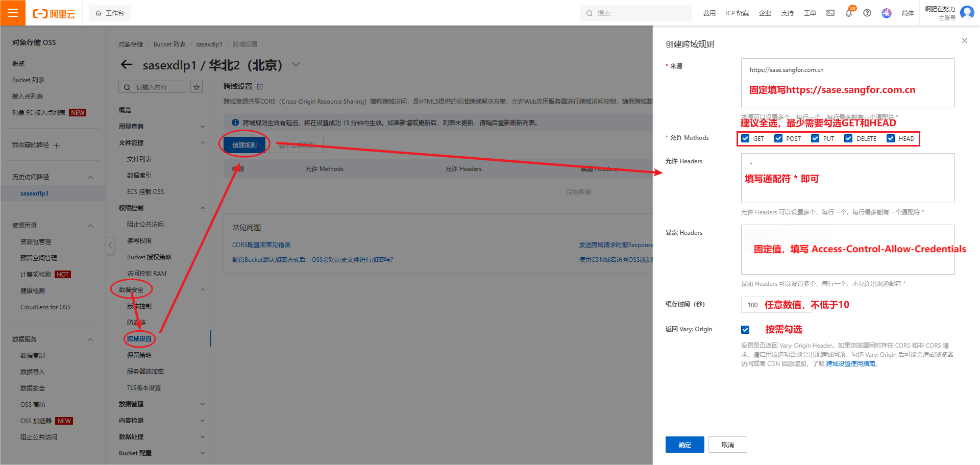Screen dimensions: 980x465
Task: Launch the AI assistant icon in top bar
Action: (887, 13)
